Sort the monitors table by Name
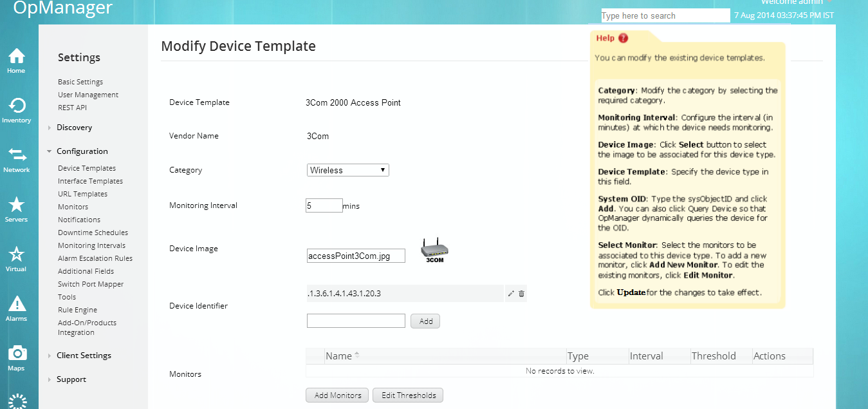This screenshot has height=409, width=868. coord(342,356)
